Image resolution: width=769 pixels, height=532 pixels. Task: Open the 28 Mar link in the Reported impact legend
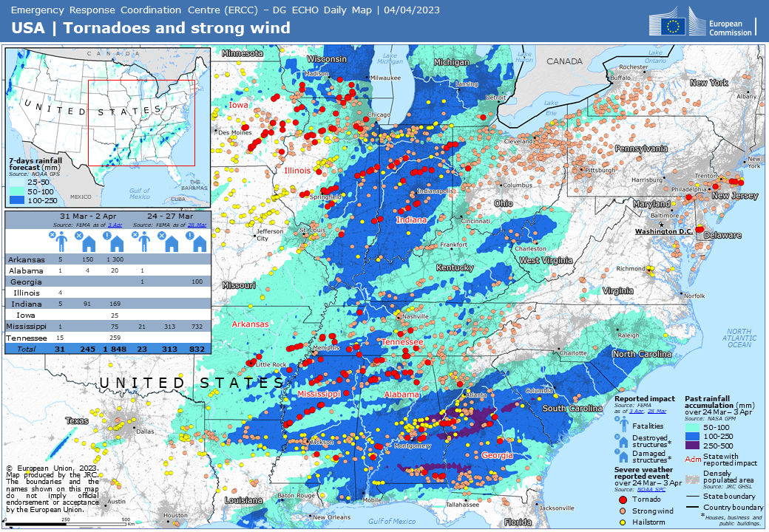point(658,411)
